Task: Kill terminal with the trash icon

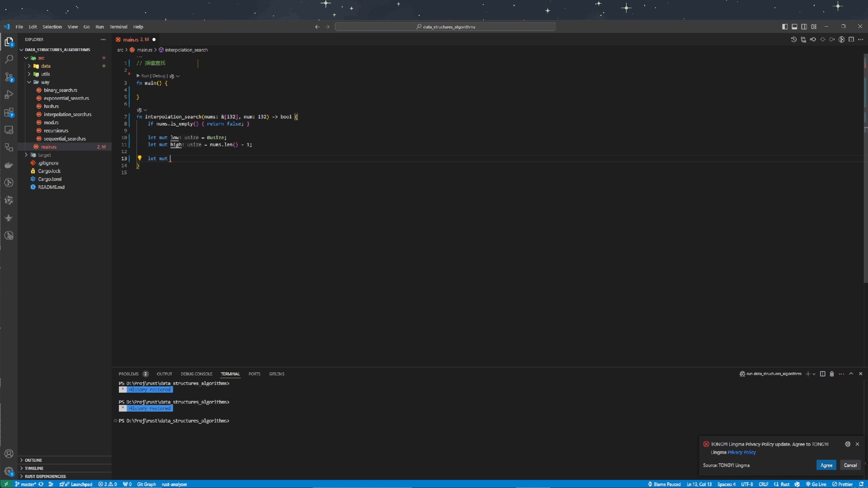Action: coord(832,374)
